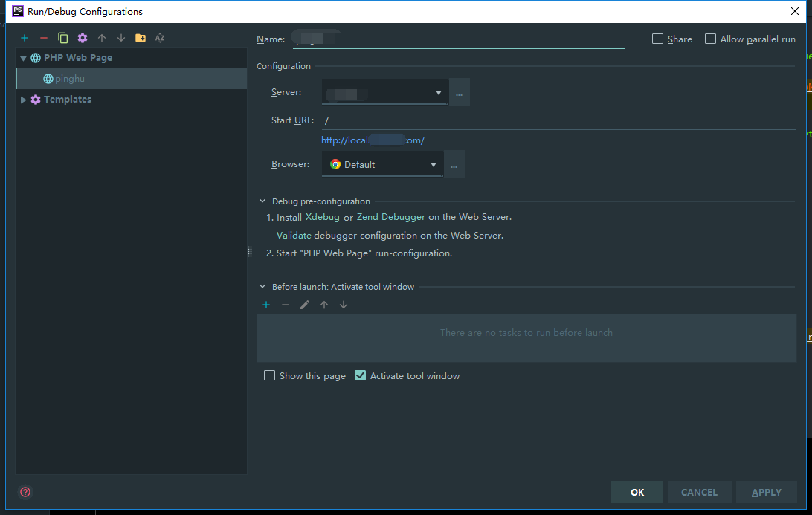Collapse the Before launch section
This screenshot has width=812, height=515.
click(262, 286)
